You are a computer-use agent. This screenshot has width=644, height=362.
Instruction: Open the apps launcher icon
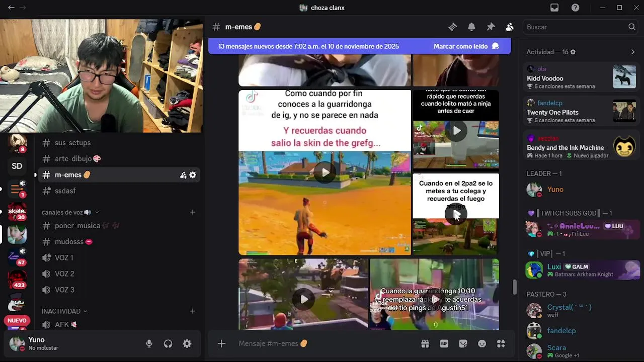coord(501,343)
